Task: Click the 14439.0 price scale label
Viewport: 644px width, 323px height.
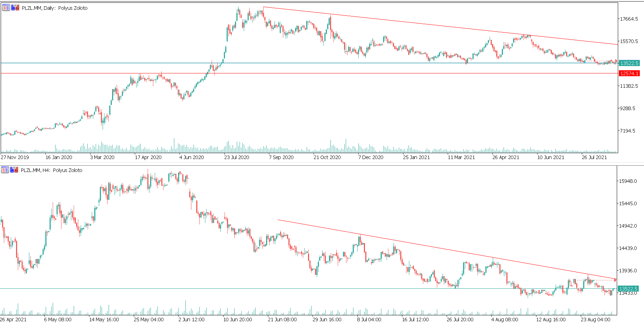Action: (628, 248)
